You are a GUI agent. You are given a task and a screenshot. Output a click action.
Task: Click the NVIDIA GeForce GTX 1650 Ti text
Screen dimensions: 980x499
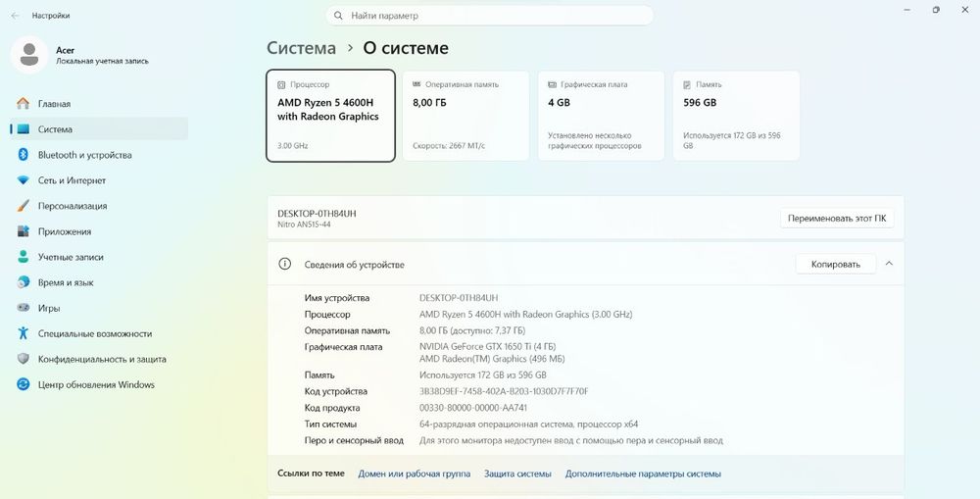coord(487,346)
